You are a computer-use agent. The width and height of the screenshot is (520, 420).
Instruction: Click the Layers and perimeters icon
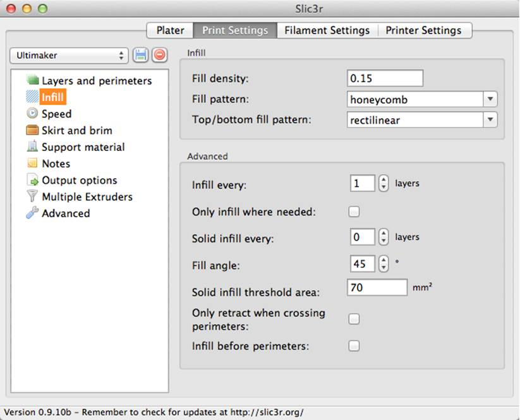tap(32, 80)
